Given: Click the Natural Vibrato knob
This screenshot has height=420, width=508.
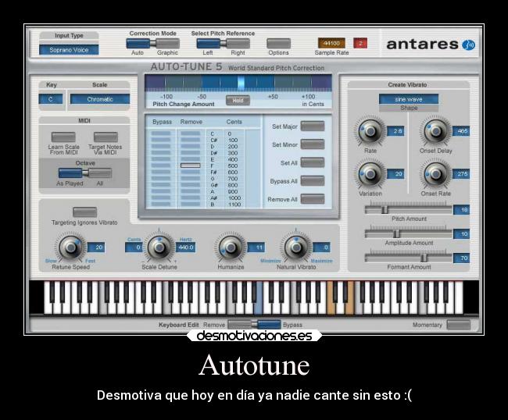Looking at the screenshot, I should coord(295,247).
